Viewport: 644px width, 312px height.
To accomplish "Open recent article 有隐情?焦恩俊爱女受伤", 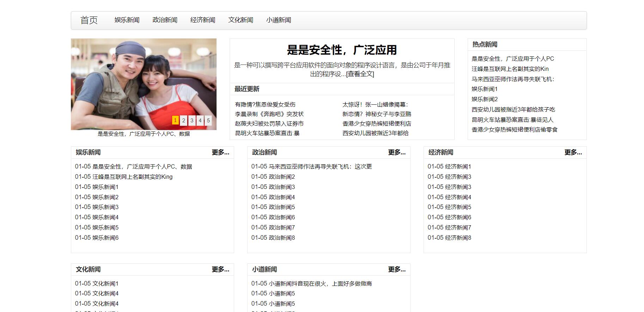I will tap(265, 105).
